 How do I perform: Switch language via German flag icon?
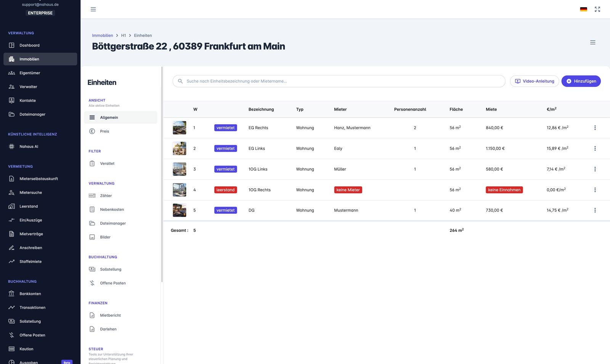583,9
